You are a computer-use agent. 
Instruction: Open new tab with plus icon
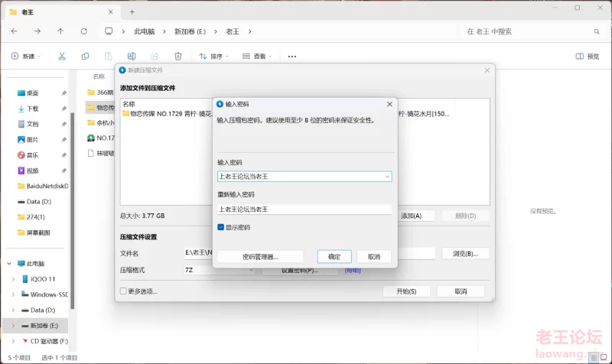pyautogui.click(x=132, y=11)
